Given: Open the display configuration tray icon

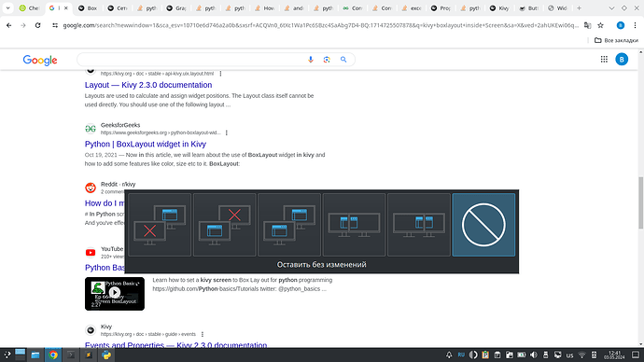Looking at the screenshot, I should (x=558, y=355).
